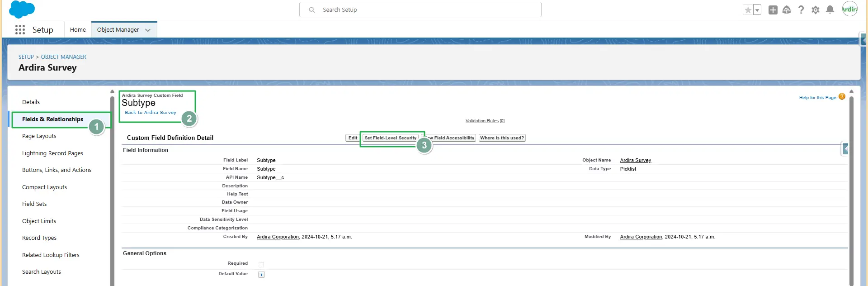Click the Custom Field Definition Detail heading
Viewport: 868px width, 286px height.
[x=170, y=138]
